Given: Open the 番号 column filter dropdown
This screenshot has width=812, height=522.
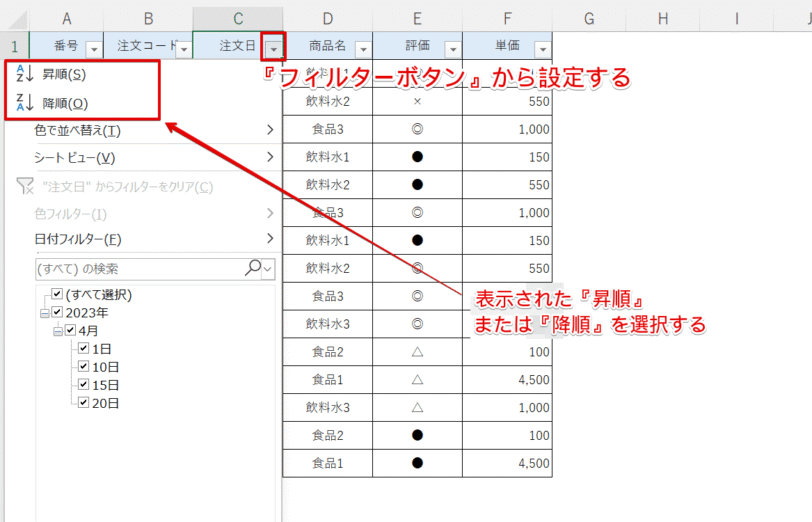Looking at the screenshot, I should pos(94,49).
